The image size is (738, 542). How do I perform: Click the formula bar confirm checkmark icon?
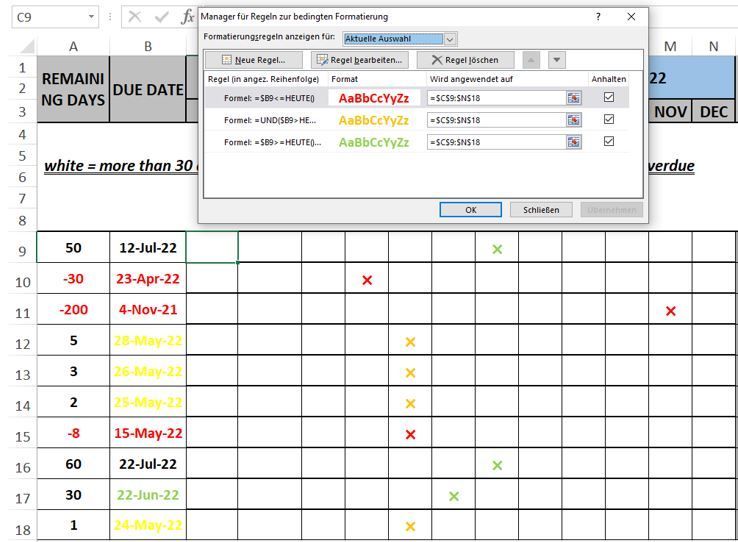click(x=161, y=17)
